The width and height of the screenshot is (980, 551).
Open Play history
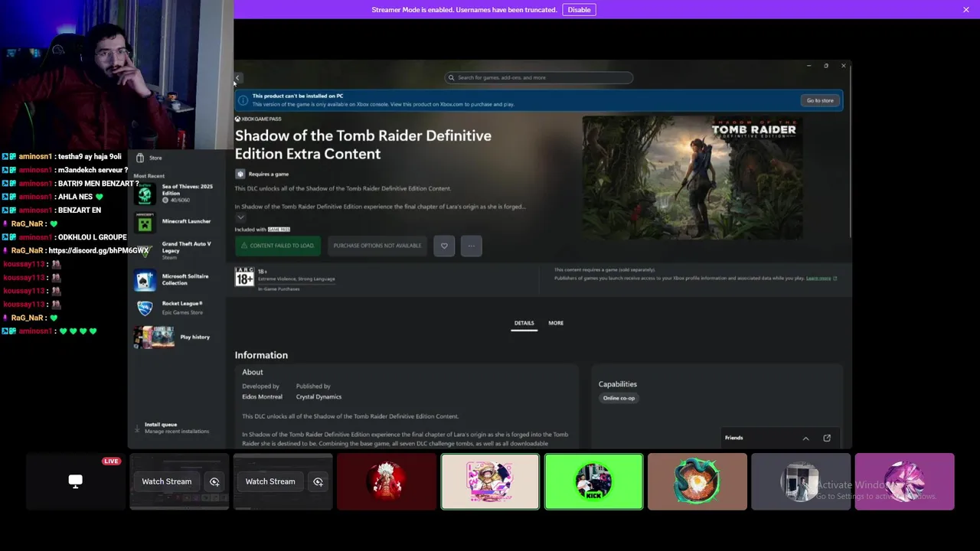tap(178, 337)
